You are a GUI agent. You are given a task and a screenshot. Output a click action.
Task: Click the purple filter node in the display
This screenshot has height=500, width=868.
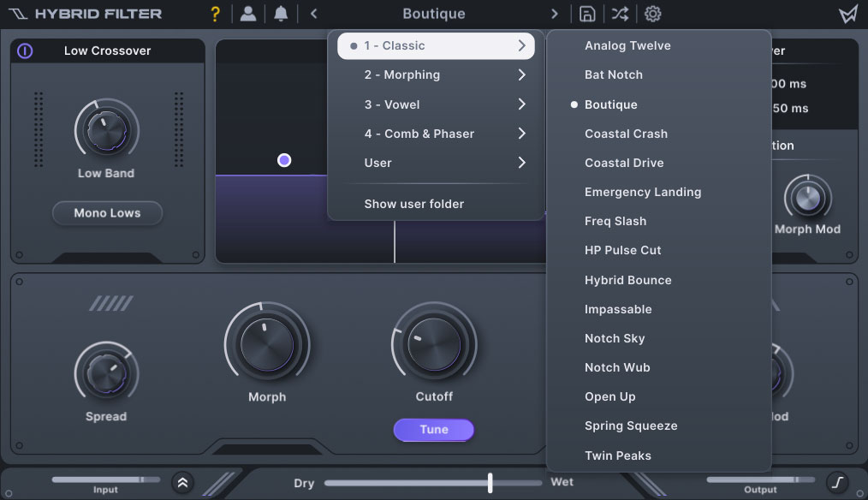click(284, 161)
